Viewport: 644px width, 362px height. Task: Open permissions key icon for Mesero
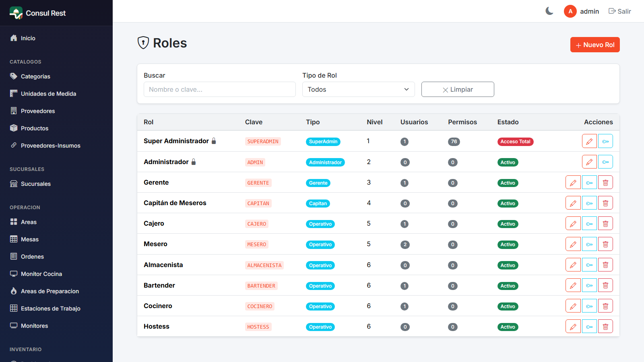click(x=589, y=244)
